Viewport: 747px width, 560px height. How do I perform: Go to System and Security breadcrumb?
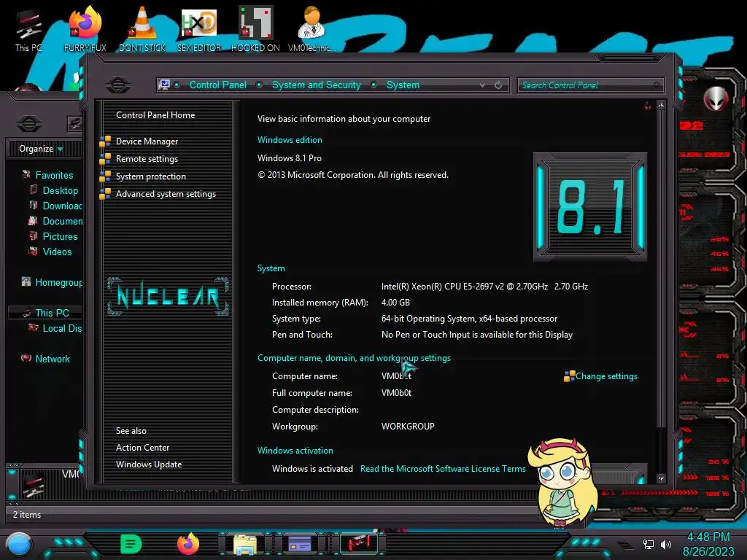coord(317,85)
